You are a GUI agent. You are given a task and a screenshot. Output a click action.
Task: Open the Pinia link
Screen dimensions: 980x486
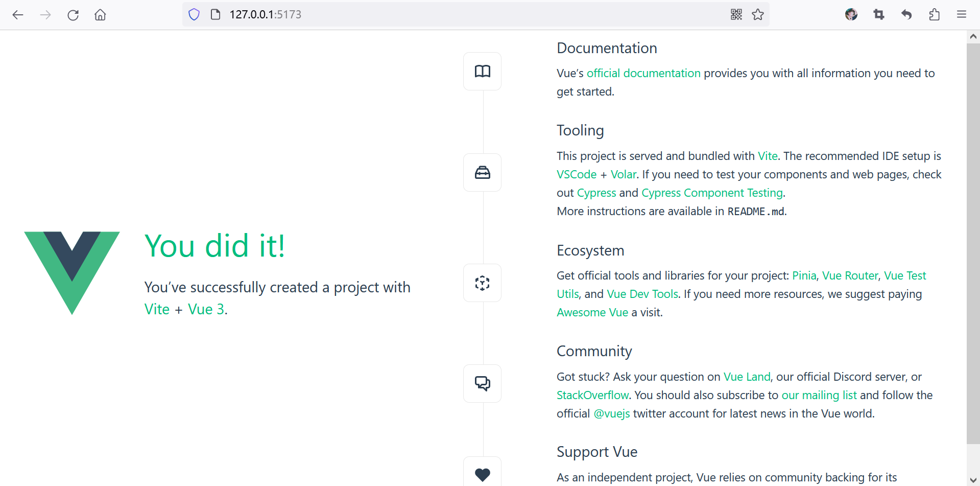[804, 275]
